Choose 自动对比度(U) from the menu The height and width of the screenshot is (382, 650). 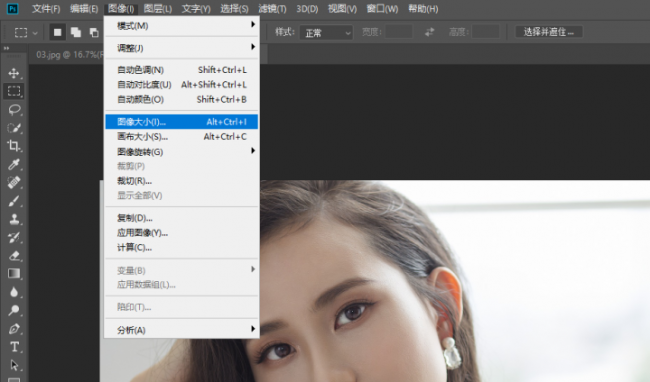(182, 85)
